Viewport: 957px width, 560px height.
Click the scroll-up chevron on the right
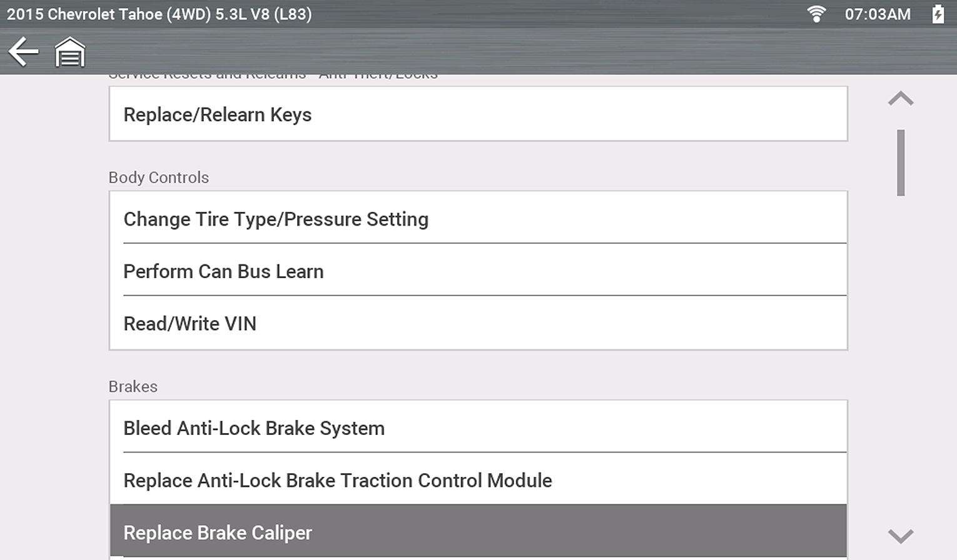point(900,97)
